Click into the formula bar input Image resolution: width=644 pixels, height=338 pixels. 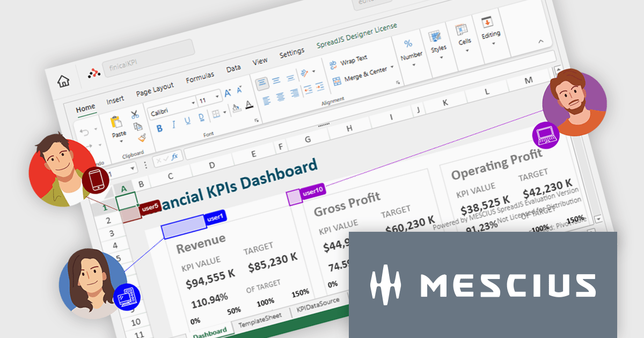point(369,106)
